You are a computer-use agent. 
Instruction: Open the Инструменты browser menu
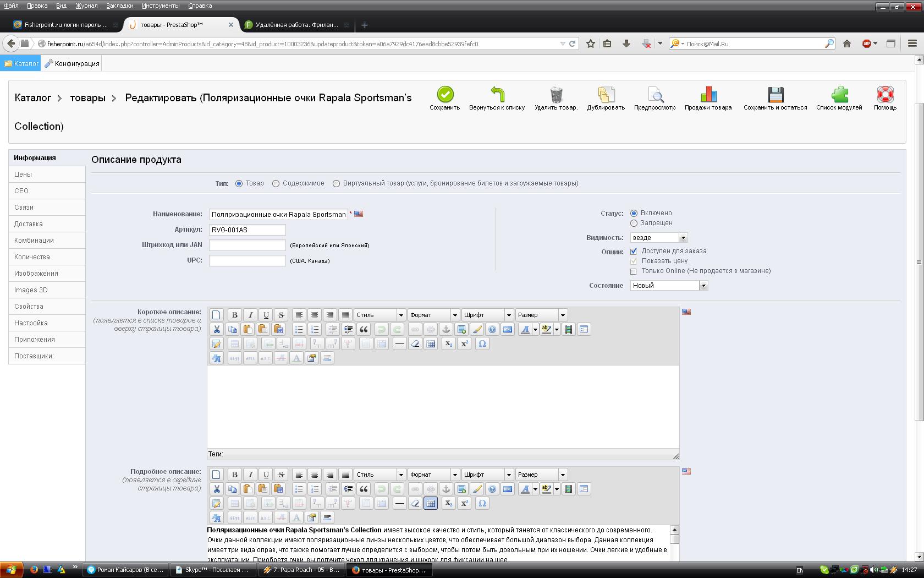tap(161, 6)
